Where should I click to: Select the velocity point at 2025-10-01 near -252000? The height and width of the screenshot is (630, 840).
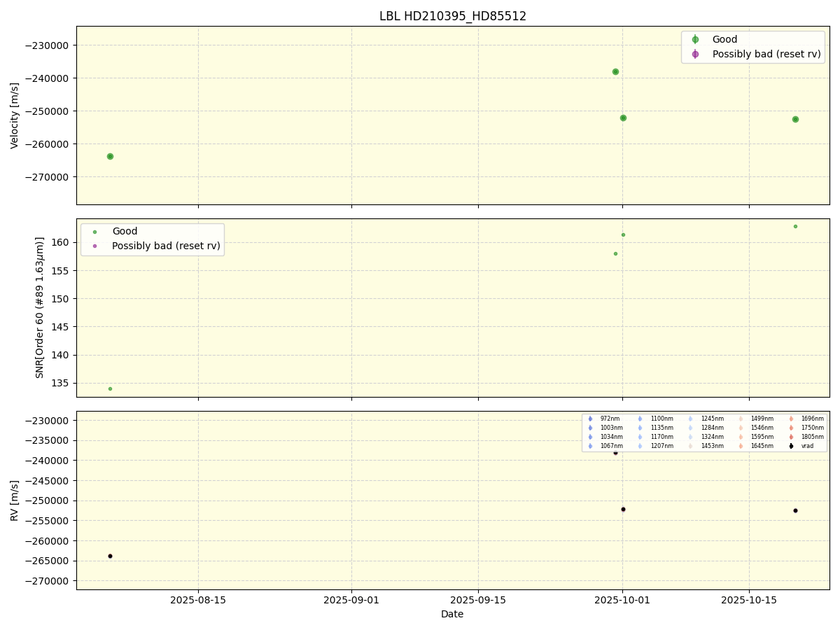(623, 118)
